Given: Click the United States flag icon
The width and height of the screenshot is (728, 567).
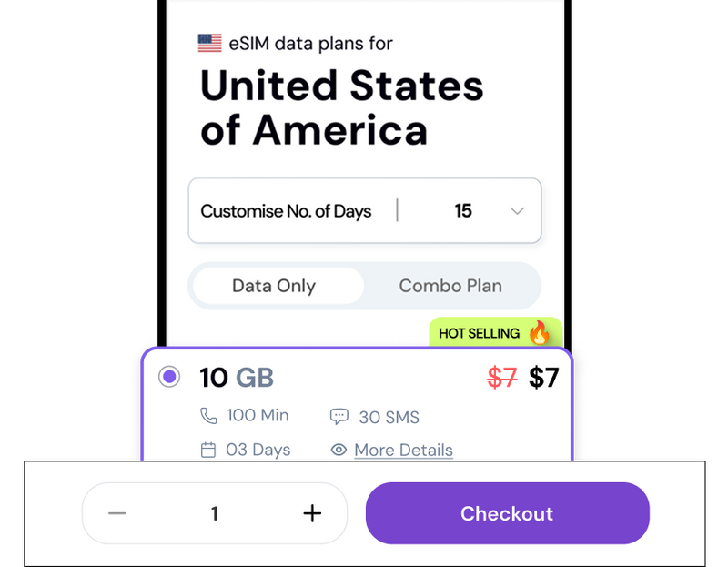Looking at the screenshot, I should coord(209,43).
